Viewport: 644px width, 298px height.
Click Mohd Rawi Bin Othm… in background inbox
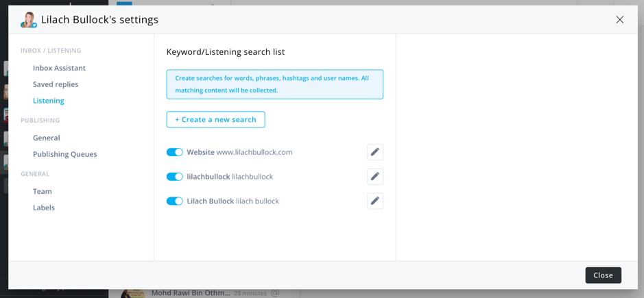[x=191, y=293]
